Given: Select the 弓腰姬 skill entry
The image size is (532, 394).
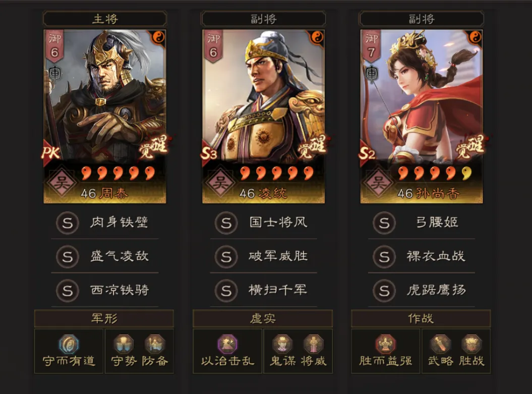Looking at the screenshot, I should pos(422,222).
